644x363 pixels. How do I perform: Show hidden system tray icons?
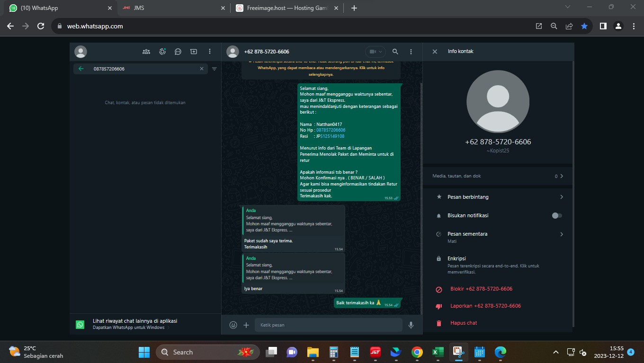[556, 353]
